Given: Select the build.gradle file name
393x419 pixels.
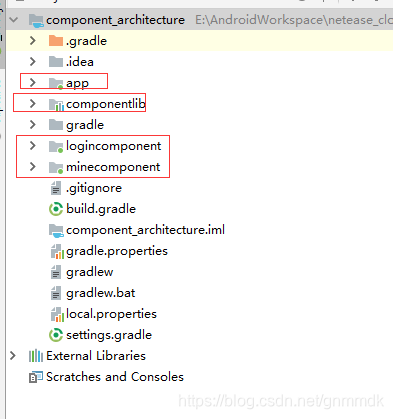Looking at the screenshot, I should 101,209.
